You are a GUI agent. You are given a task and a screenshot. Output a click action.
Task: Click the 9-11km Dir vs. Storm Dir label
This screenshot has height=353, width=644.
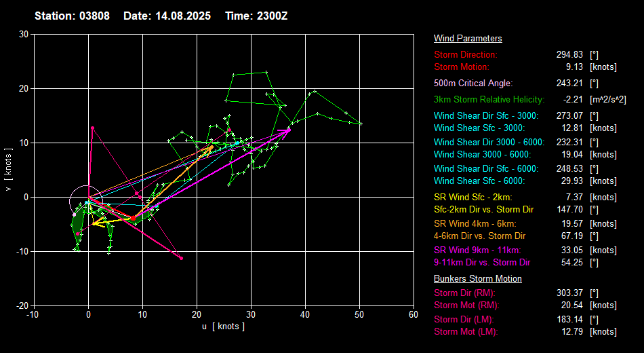click(482, 263)
